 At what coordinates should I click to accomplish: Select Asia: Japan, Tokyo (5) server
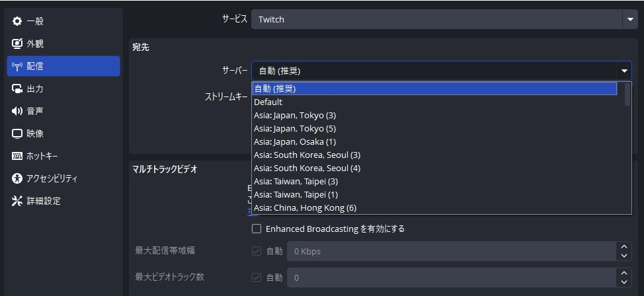(x=434, y=128)
